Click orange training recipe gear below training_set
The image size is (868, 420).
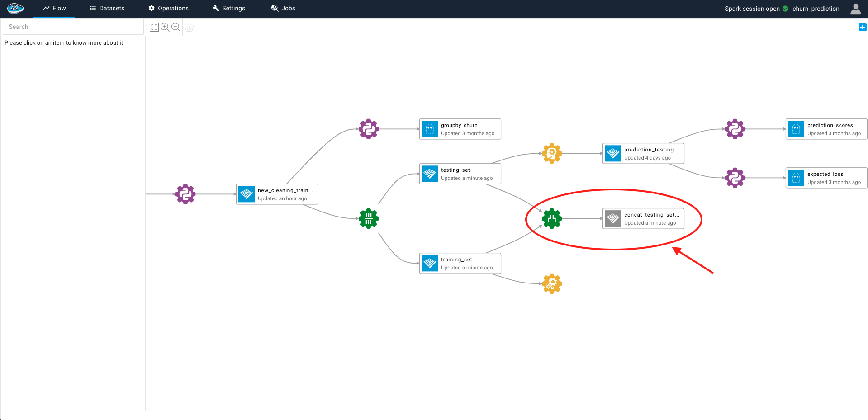click(552, 284)
